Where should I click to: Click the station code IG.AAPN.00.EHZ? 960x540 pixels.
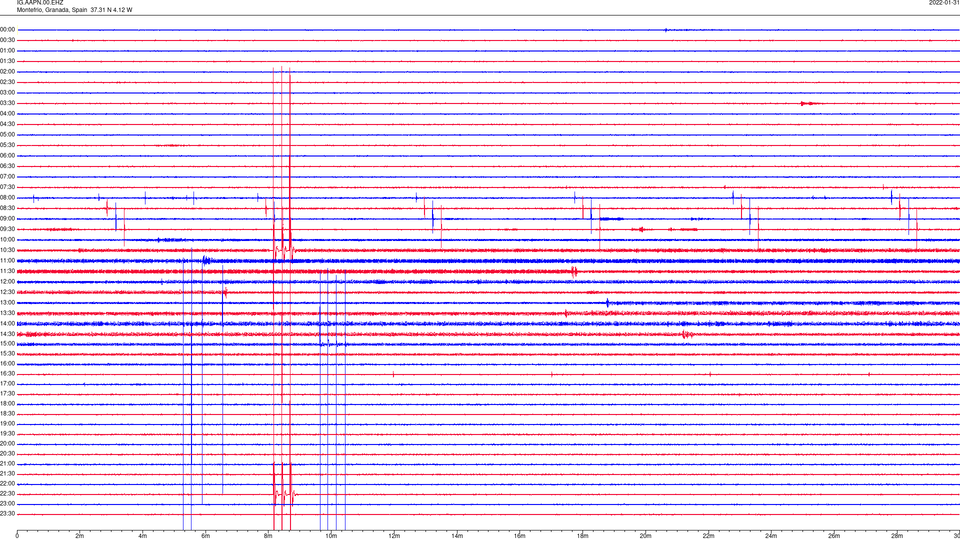(40, 3)
